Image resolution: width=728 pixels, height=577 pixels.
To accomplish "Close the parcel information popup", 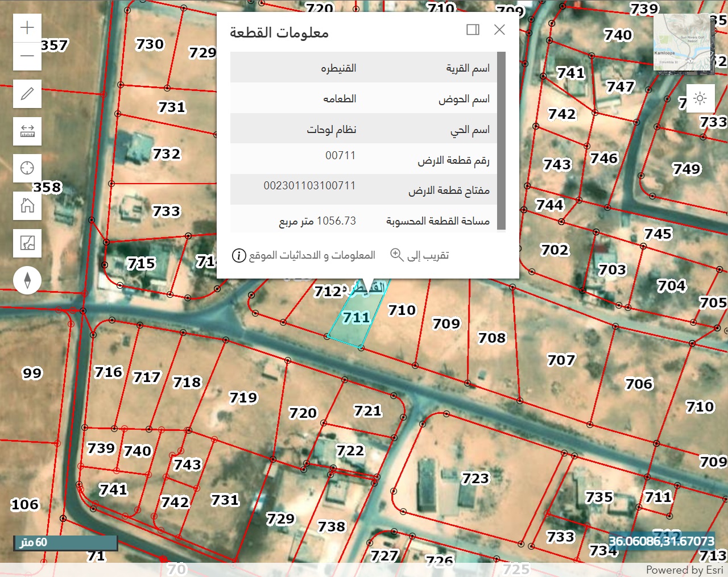I will pyautogui.click(x=499, y=30).
